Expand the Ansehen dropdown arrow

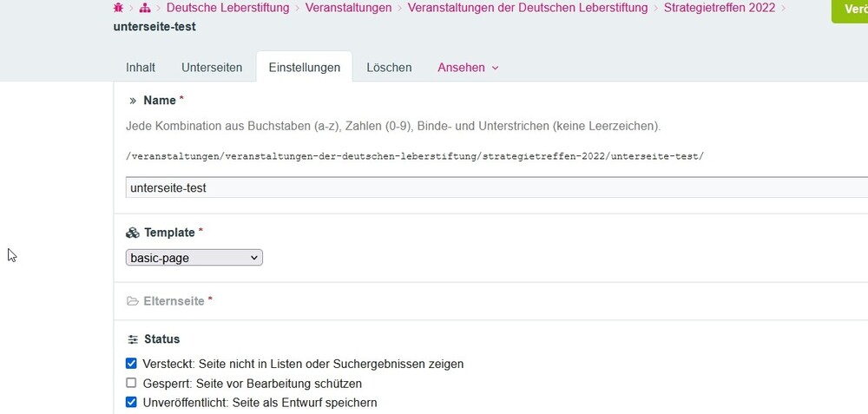click(495, 68)
